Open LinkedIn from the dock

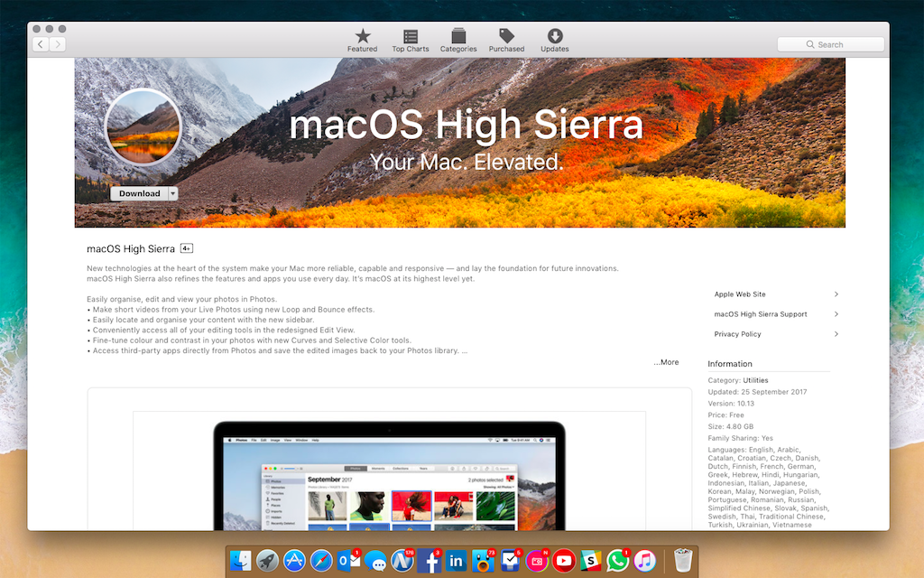click(456, 561)
